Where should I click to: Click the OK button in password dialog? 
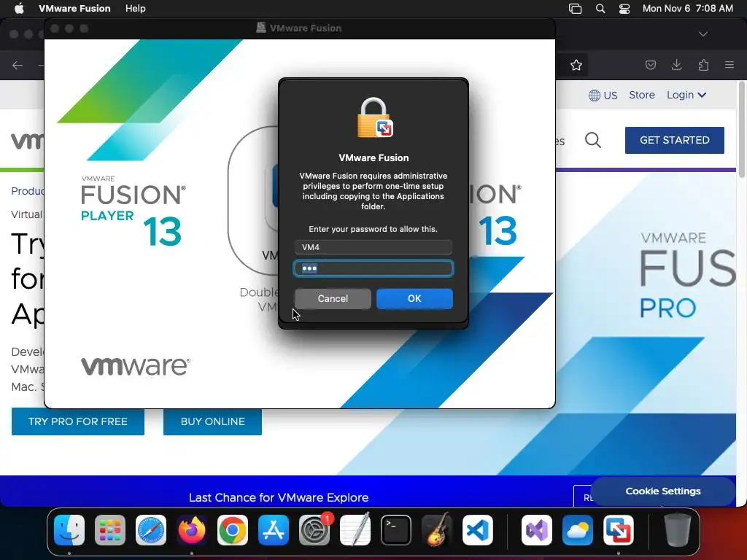tap(414, 298)
